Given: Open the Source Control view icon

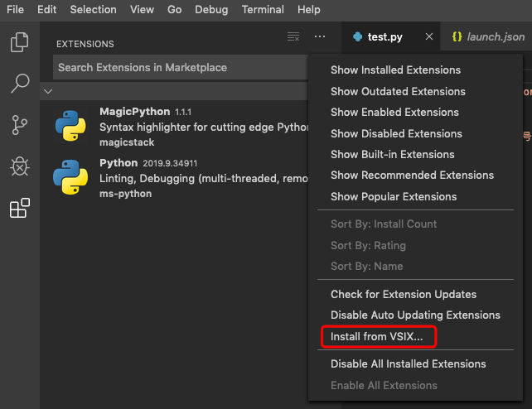Looking at the screenshot, I should point(20,125).
